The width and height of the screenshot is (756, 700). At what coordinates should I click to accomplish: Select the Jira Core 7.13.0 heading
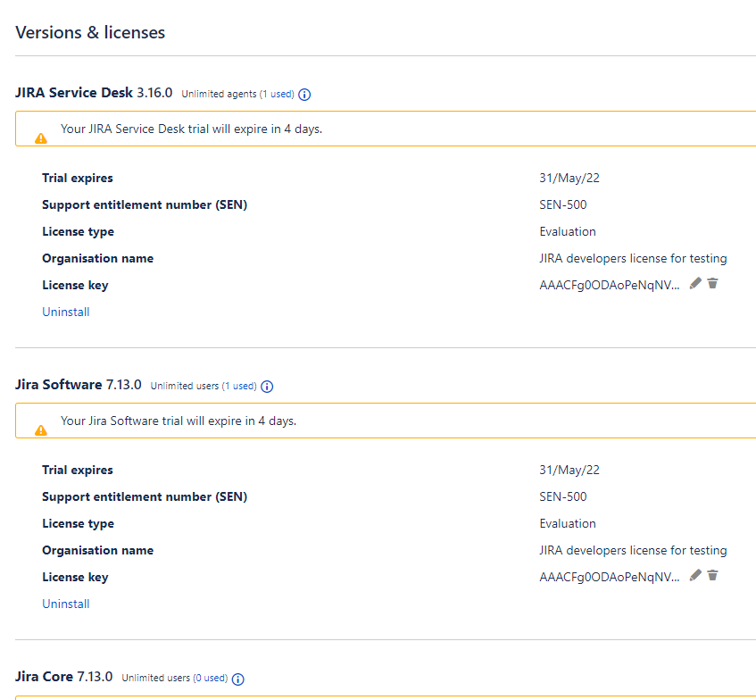tap(63, 677)
